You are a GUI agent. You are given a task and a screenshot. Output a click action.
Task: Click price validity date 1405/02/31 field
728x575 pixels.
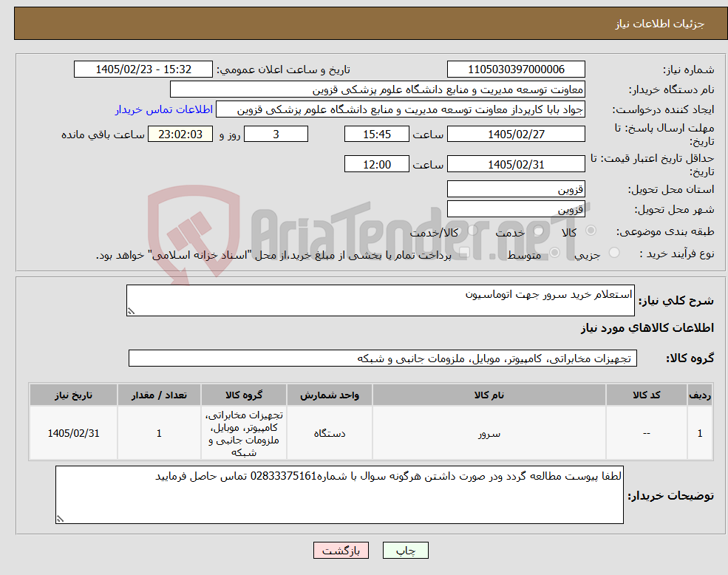click(x=516, y=164)
